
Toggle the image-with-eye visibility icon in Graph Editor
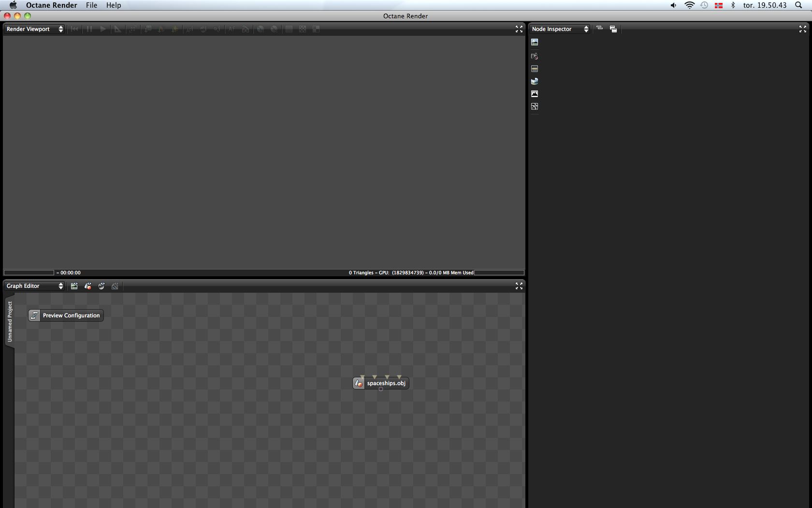pos(74,286)
